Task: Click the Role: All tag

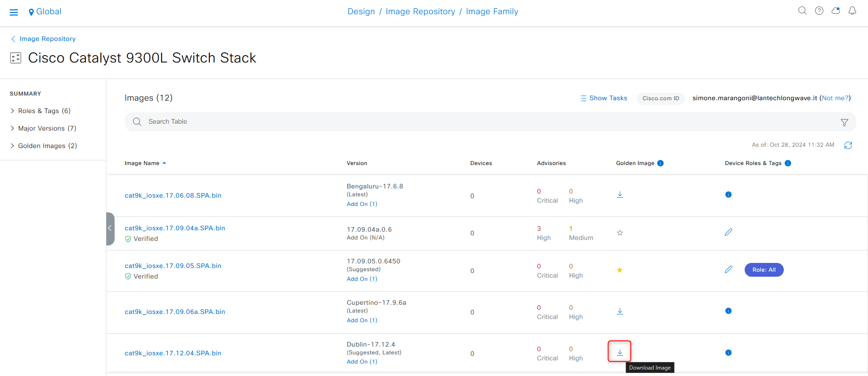Action: point(764,270)
